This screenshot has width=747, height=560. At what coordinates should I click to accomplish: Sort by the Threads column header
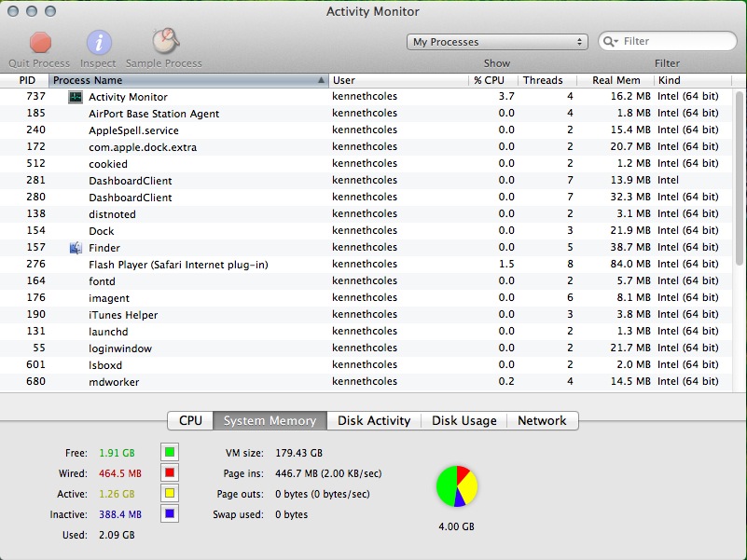coord(547,80)
